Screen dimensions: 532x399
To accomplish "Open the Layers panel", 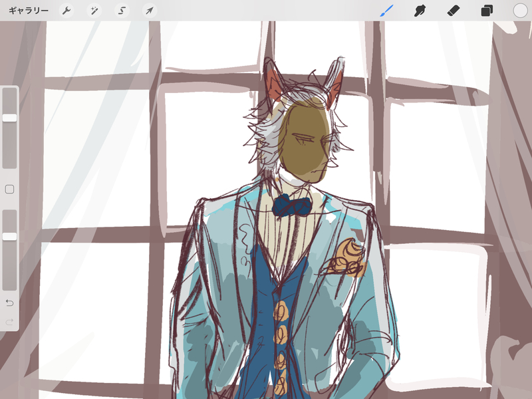I will (487, 11).
